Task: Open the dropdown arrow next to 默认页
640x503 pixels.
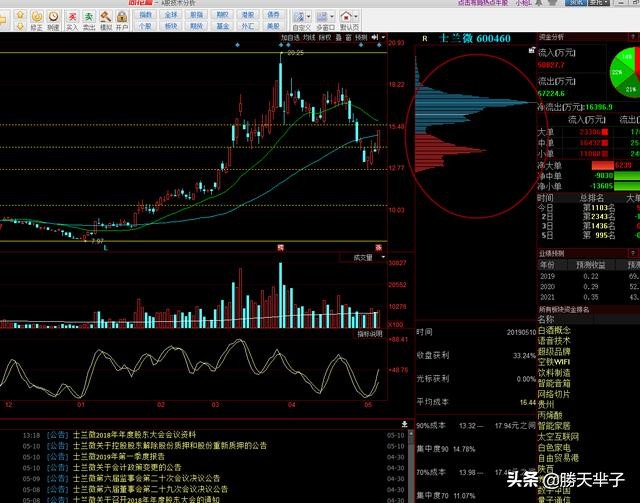Action: tap(356, 17)
